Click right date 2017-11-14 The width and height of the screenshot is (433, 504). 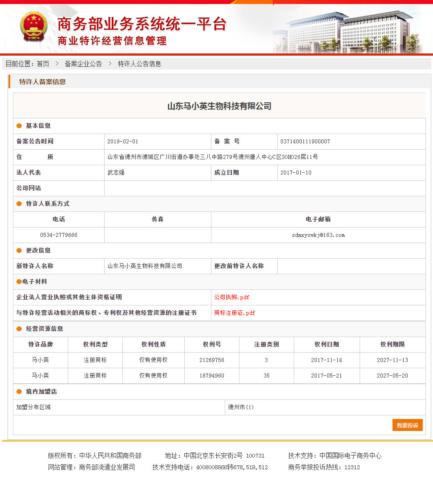click(326, 360)
